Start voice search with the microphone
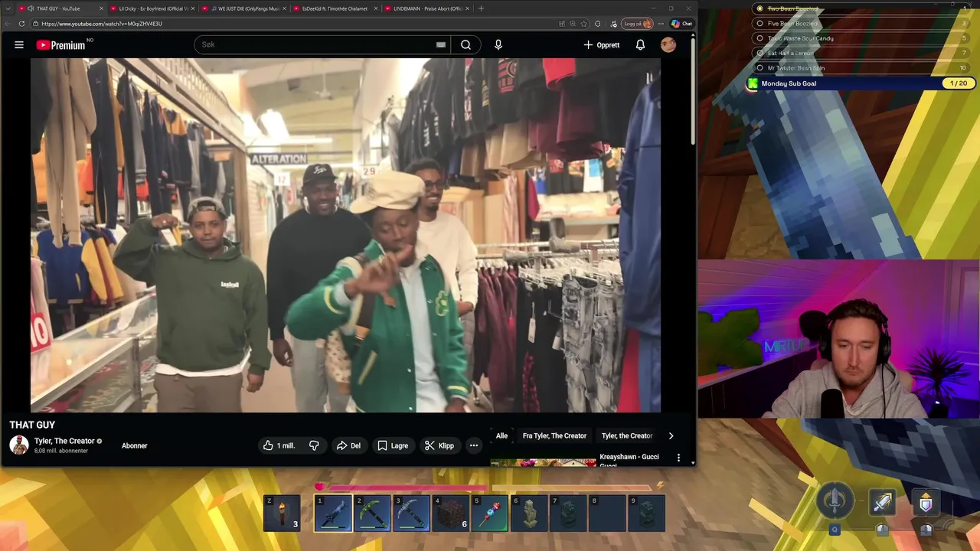The height and width of the screenshot is (551, 980). pos(498,45)
